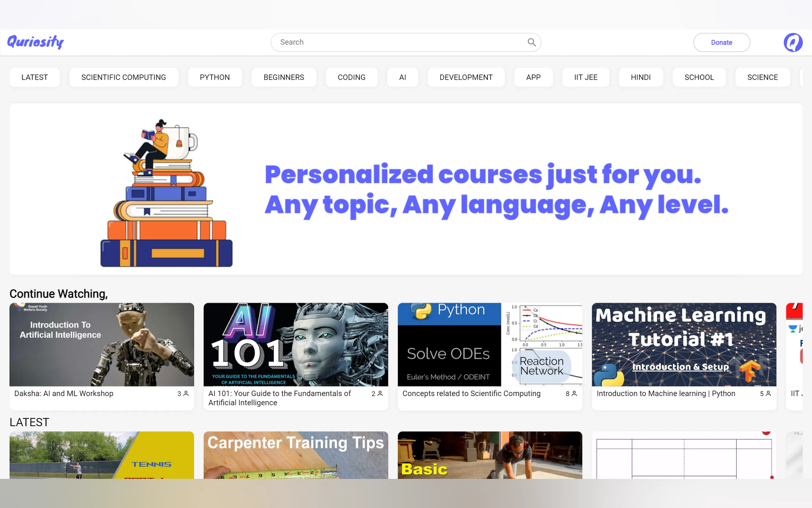Open the Quriosify profile avatar icon
Screen dimensions: 812x508
(x=792, y=42)
